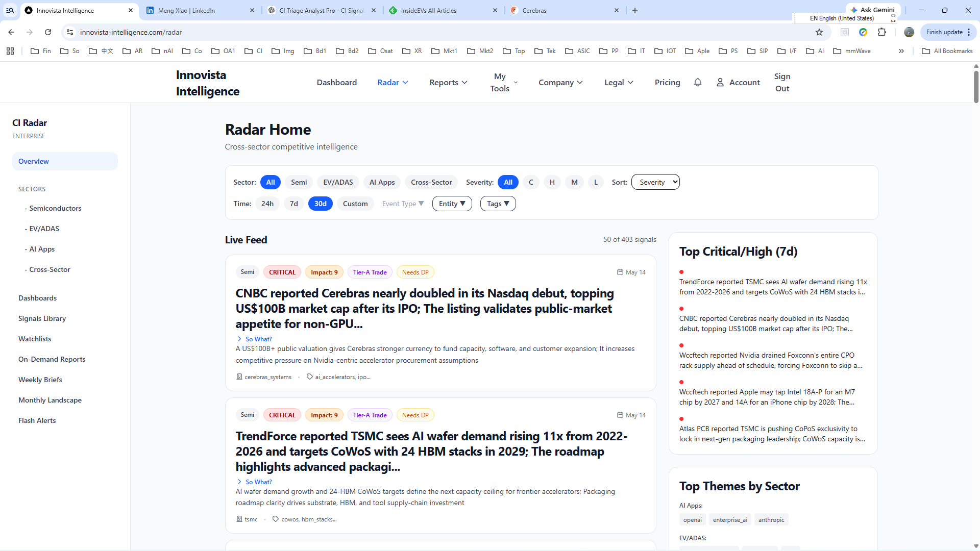The image size is (980, 551).
Task: Close the Cerebras tab
Action: point(617,10)
